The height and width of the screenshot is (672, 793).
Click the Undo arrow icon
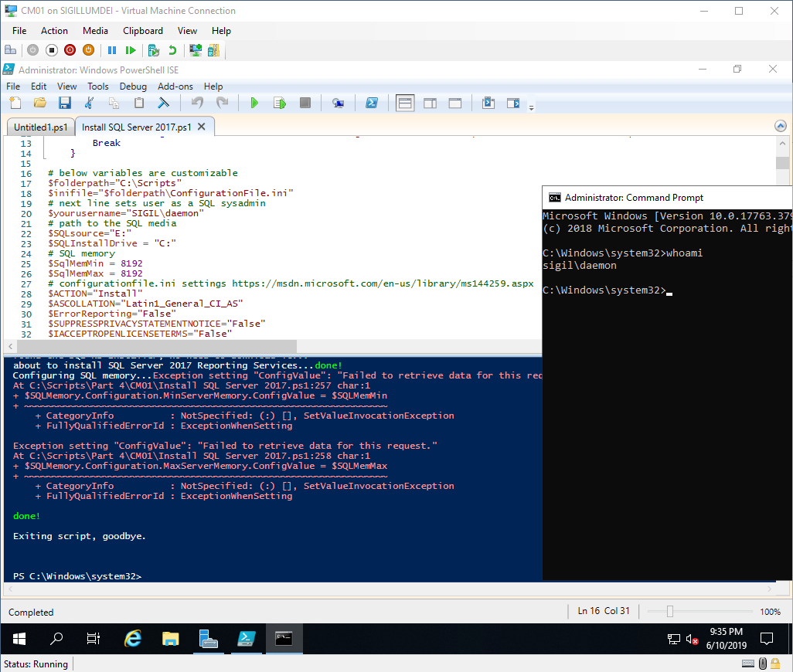[197, 103]
